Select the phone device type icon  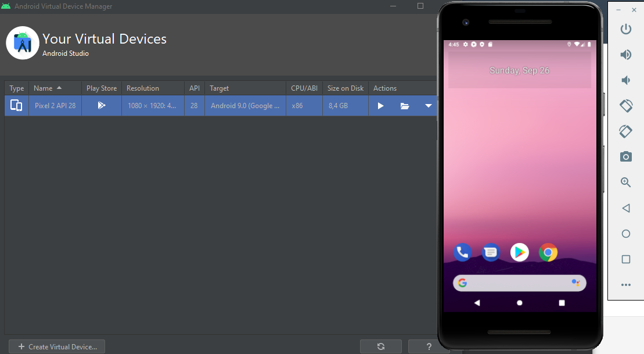16,106
